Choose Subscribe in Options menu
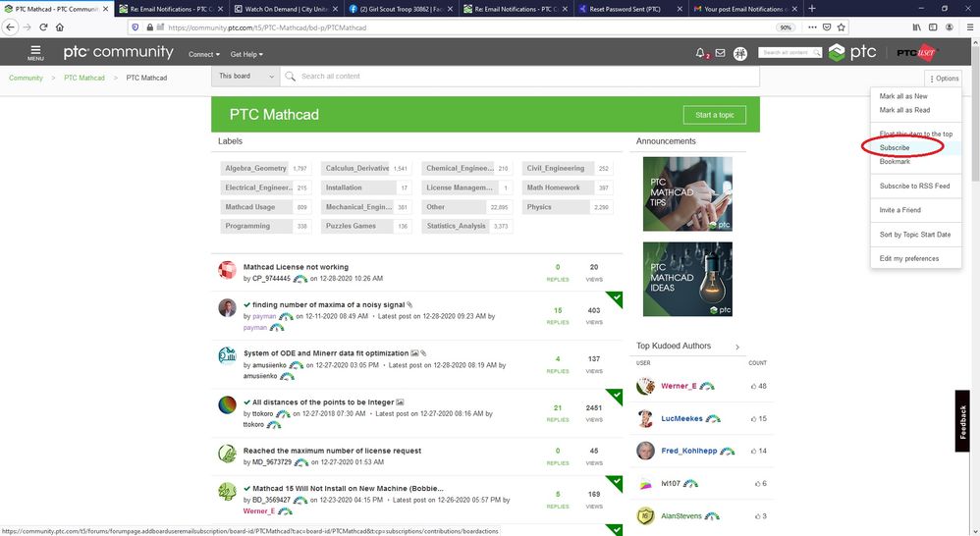This screenshot has height=536, width=980. (x=895, y=148)
